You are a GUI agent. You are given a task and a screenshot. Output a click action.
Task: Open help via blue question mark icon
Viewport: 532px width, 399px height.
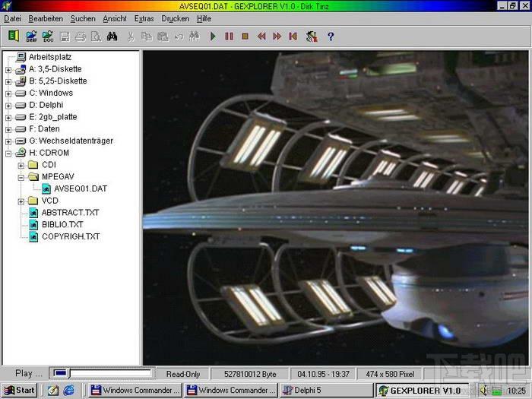[x=331, y=36]
